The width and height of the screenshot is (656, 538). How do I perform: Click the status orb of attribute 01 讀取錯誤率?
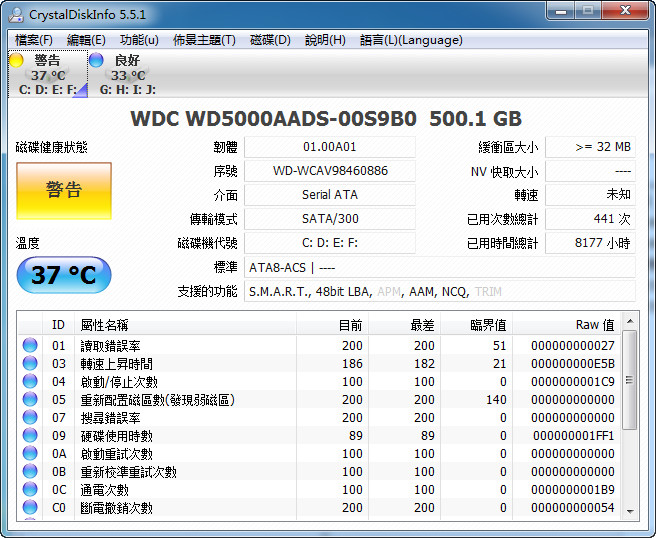(30, 345)
